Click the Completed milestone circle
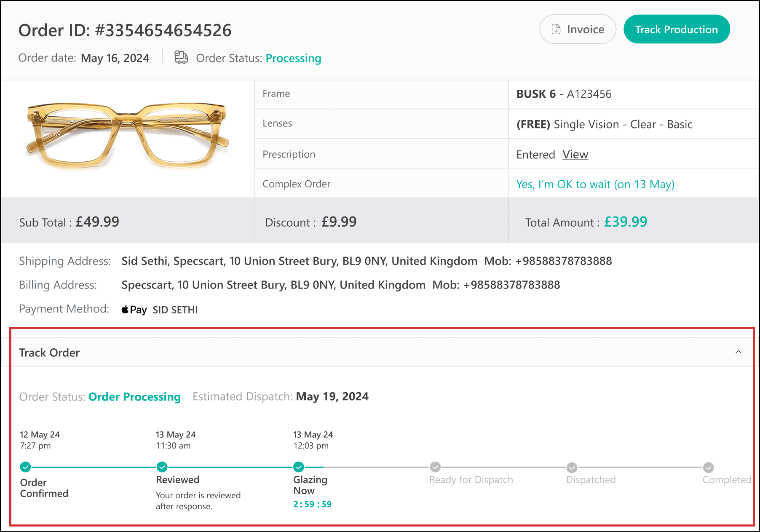Image resolution: width=760 pixels, height=532 pixels. [x=708, y=467]
